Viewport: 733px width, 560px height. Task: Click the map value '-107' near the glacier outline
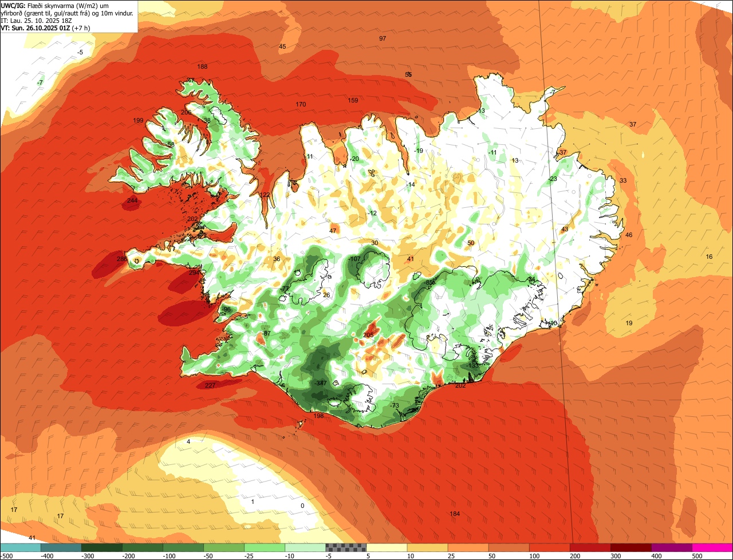(x=354, y=259)
